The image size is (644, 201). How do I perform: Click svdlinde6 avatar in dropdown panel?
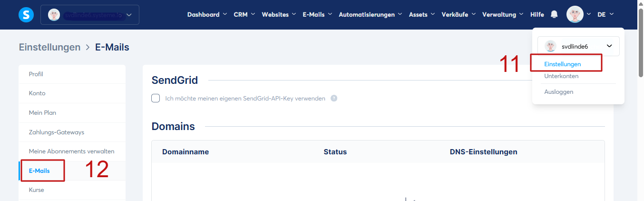(x=550, y=46)
